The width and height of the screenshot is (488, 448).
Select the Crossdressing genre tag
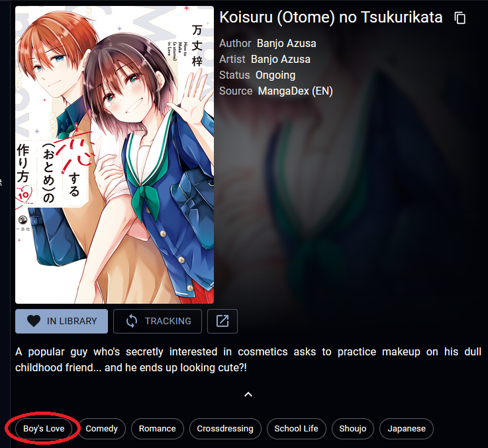tap(225, 429)
